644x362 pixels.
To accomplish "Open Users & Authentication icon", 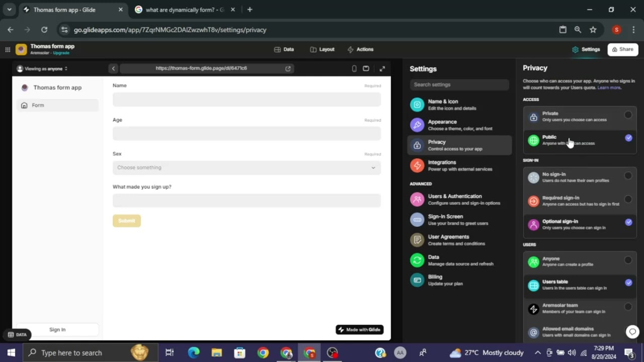I will 417,199.
